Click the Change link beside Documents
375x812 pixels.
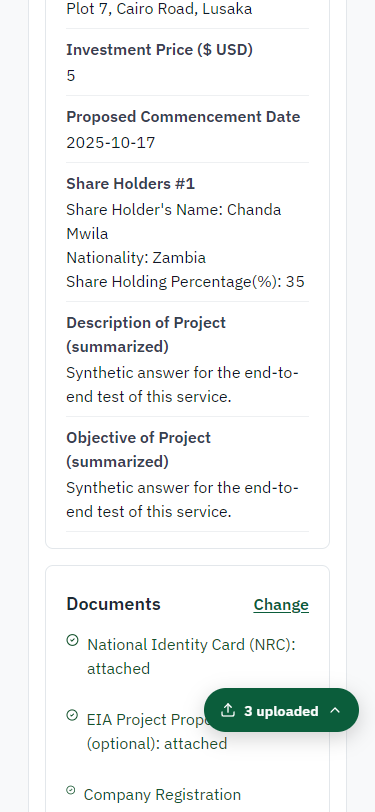[281, 605]
